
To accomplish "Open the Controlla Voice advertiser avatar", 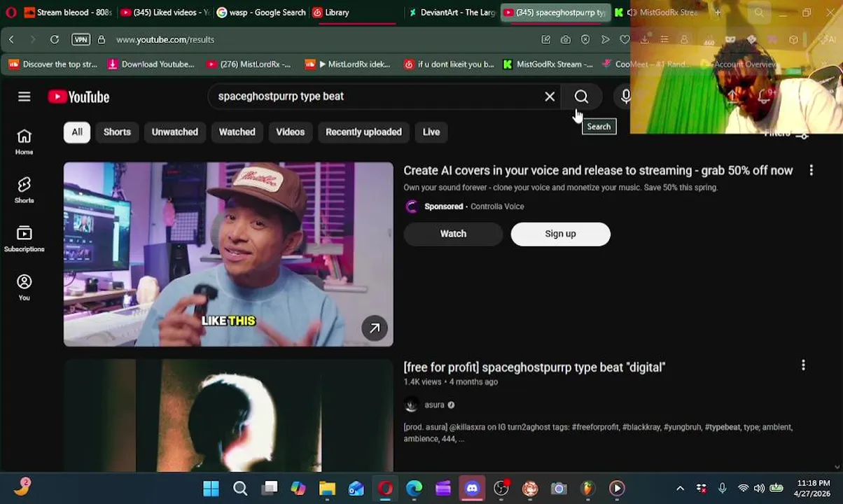I will click(x=411, y=206).
